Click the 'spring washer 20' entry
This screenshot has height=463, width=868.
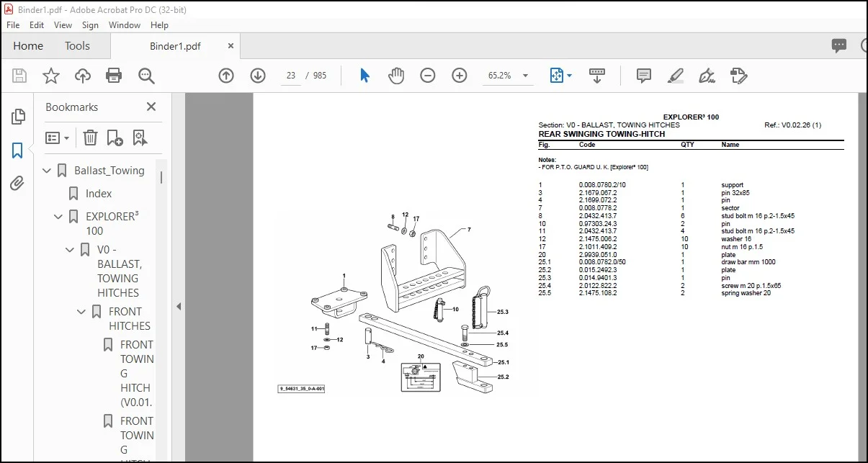click(746, 293)
